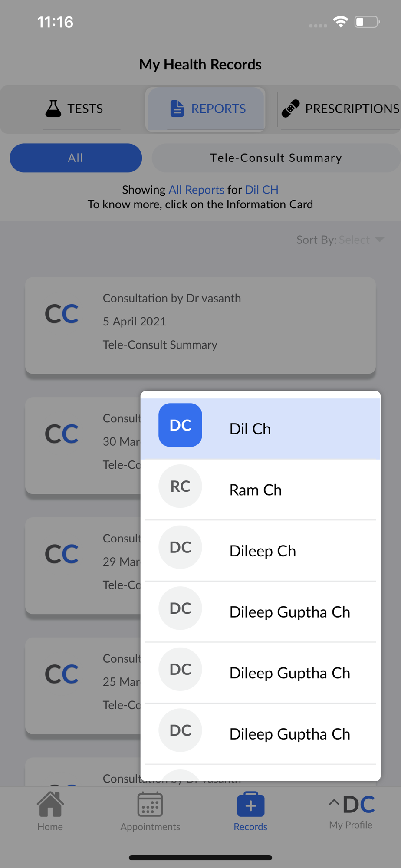
Task: Pick the first Dileep Guptha Ch entry
Action: 260,612
